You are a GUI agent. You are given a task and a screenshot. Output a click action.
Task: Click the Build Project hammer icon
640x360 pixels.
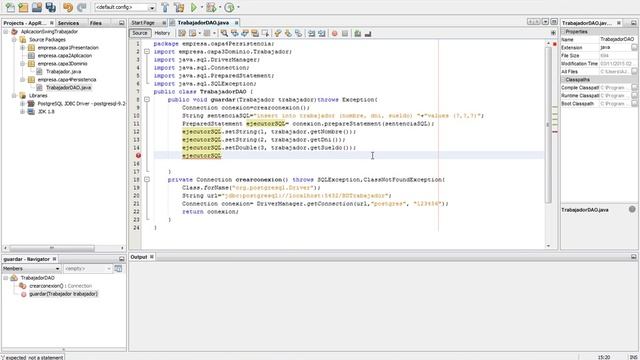click(165, 7)
